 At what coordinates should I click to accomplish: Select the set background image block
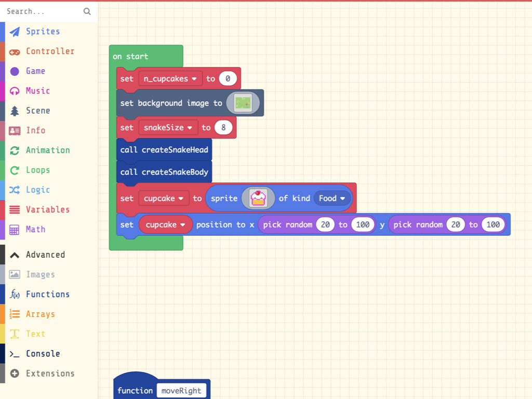click(171, 103)
